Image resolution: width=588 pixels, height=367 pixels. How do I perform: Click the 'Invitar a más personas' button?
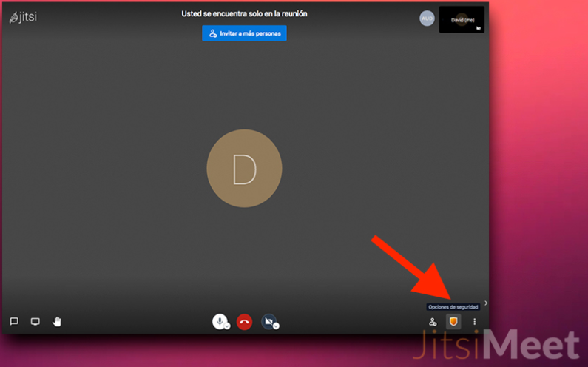[x=244, y=33]
